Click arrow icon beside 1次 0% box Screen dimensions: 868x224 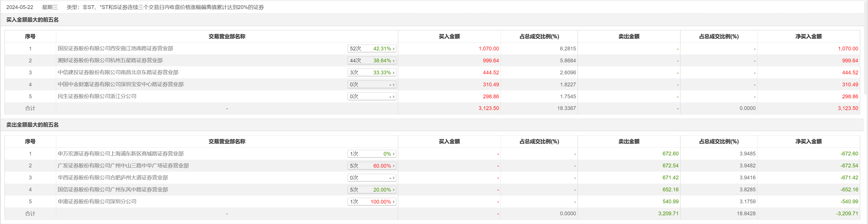(394, 154)
